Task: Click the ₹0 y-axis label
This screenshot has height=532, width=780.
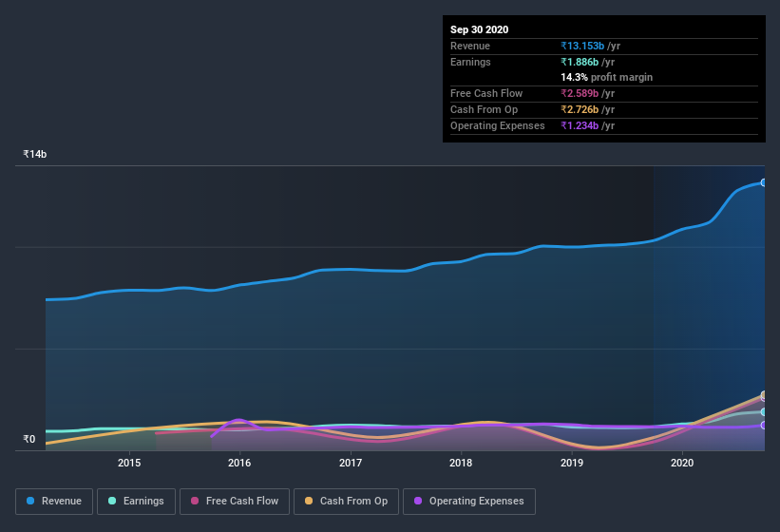Action: 29,439
